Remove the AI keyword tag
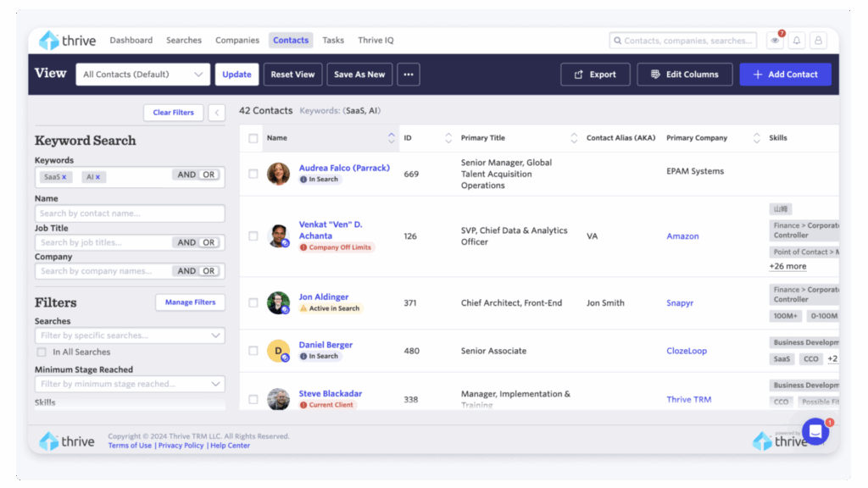This screenshot has width=868, height=488. (97, 177)
